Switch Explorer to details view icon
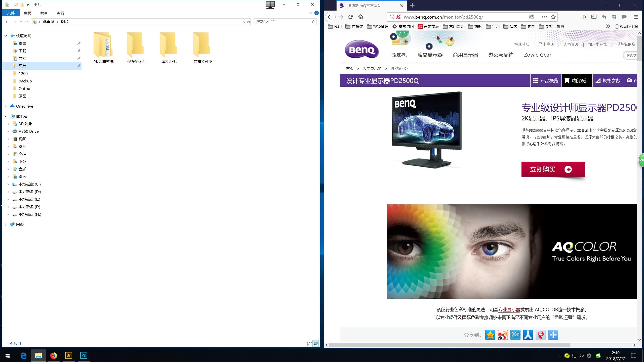This screenshot has width=644, height=362. 310,344
